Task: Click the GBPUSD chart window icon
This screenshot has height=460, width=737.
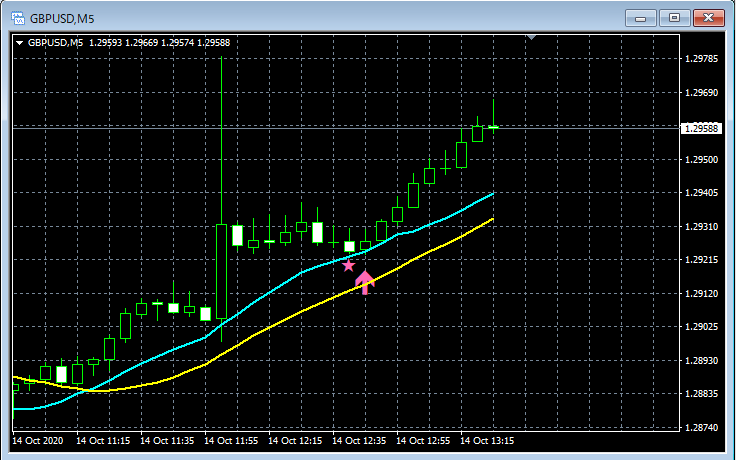Action: click(18, 18)
